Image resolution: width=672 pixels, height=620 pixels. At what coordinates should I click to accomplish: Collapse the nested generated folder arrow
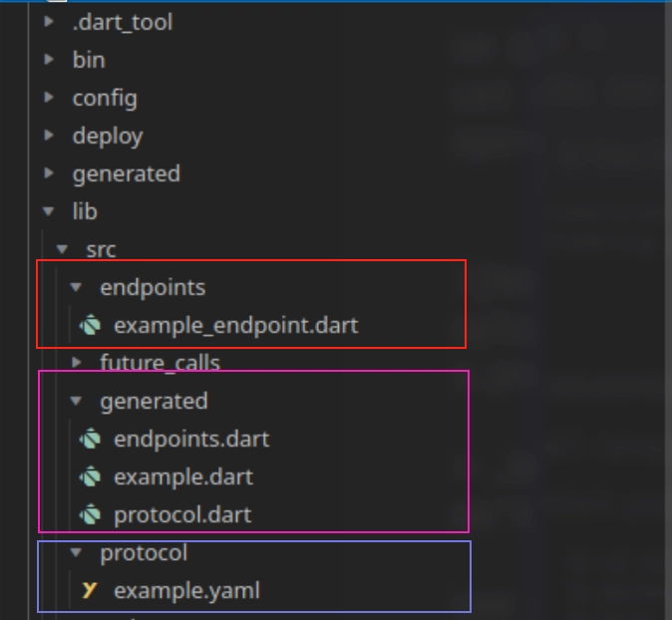(x=76, y=401)
